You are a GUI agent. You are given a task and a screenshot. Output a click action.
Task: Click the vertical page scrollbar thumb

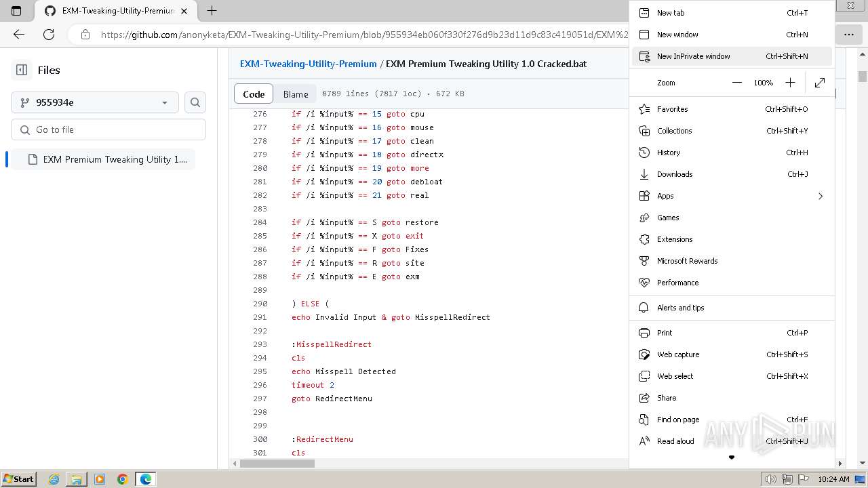click(863, 77)
